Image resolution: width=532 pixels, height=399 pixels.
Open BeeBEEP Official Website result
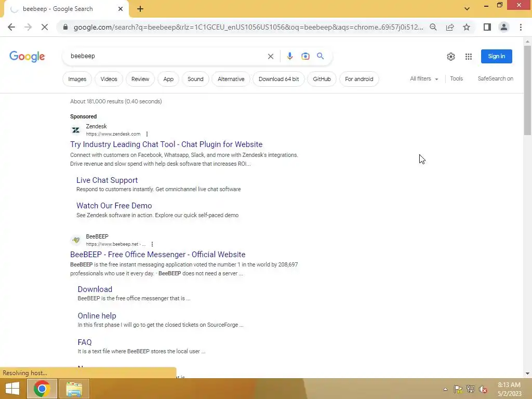(158, 255)
